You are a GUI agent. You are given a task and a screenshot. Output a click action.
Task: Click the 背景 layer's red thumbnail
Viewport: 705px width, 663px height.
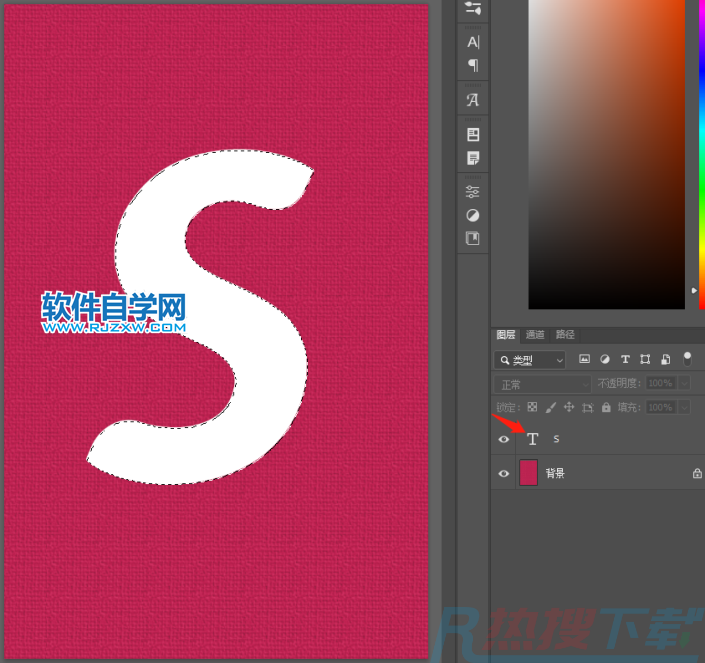pos(528,473)
